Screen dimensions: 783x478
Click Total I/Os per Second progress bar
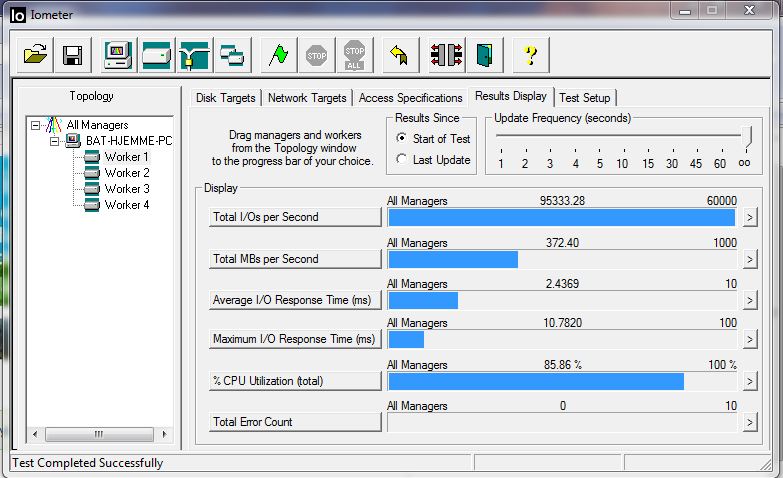coord(562,217)
